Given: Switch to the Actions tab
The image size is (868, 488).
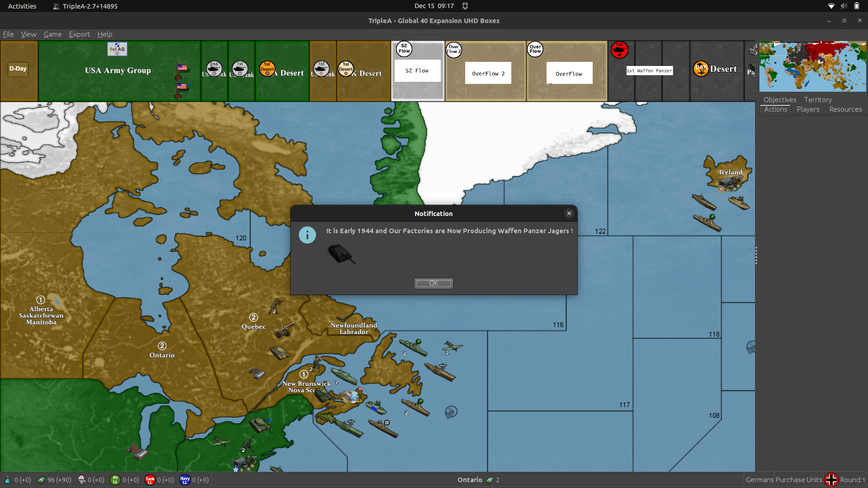Looking at the screenshot, I should coord(776,109).
